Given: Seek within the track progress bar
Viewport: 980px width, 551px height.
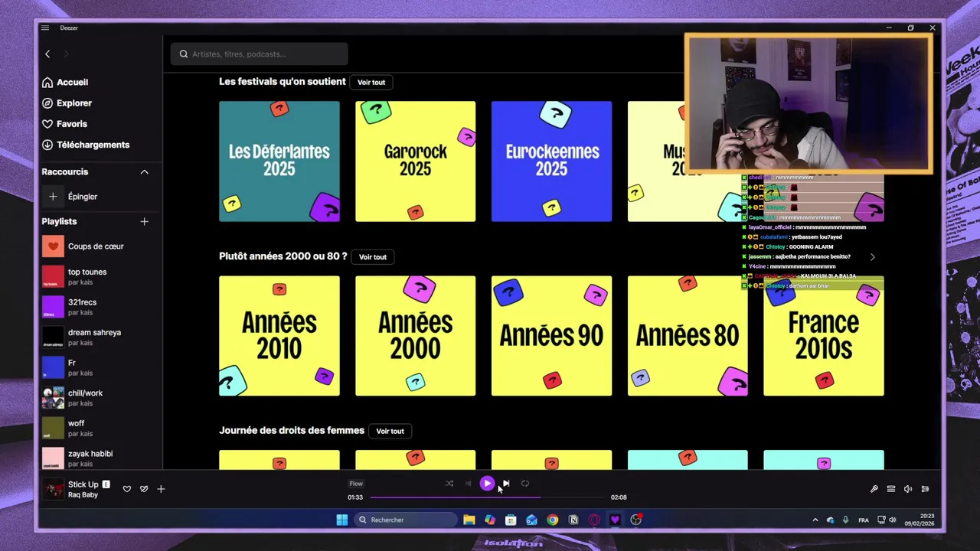Looking at the screenshot, I should point(487,497).
